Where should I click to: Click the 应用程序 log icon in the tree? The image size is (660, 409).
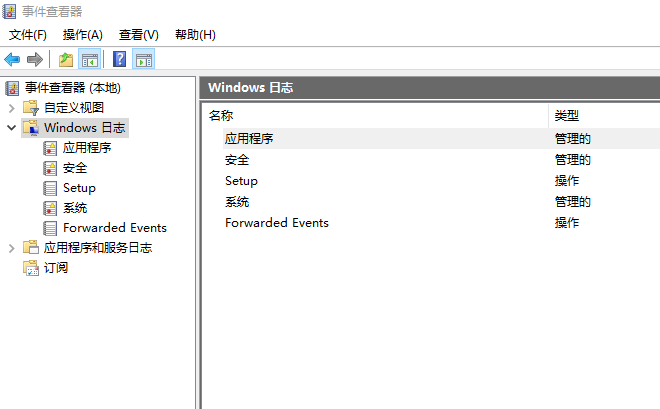point(50,148)
